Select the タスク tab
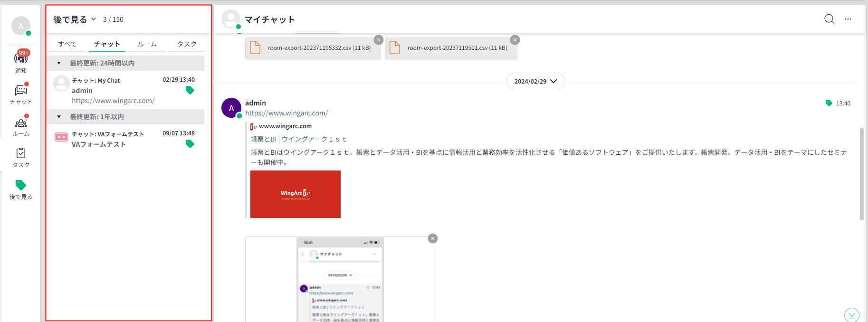Image resolution: width=868 pixels, height=322 pixels. point(187,44)
